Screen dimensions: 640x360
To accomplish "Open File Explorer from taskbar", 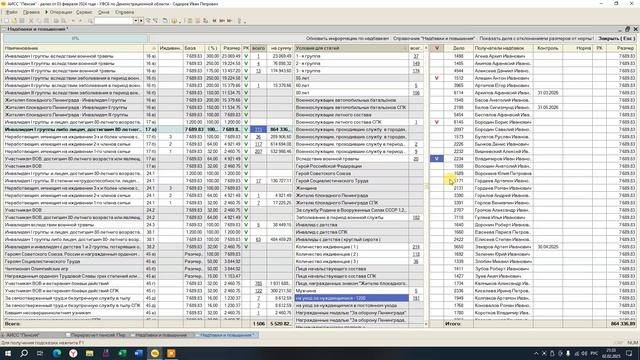I will tap(89, 353).
